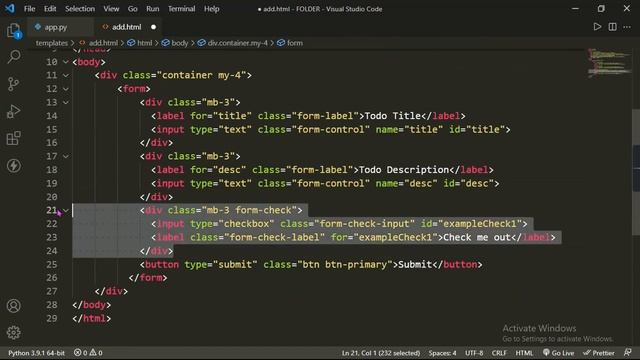Image resolution: width=640 pixels, height=360 pixels.
Task: Open the Manage gear settings
Action: point(13,333)
